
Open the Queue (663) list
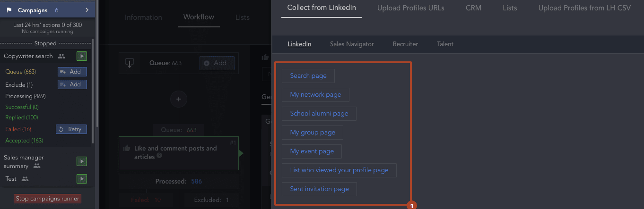pyautogui.click(x=20, y=72)
